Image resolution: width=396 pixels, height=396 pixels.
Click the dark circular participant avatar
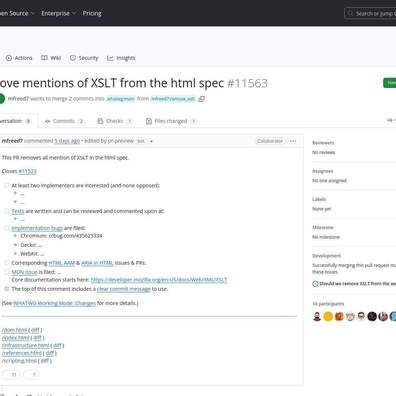(x=372, y=316)
